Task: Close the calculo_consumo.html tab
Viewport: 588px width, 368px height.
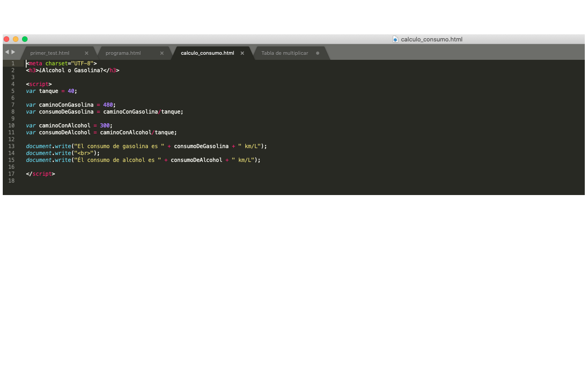Action: (x=242, y=53)
